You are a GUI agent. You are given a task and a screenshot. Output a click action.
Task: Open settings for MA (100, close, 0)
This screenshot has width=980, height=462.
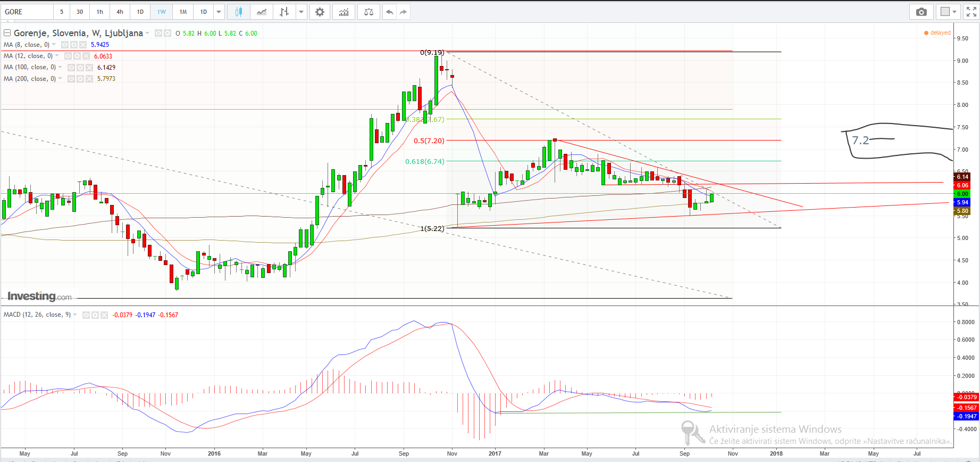(x=80, y=68)
